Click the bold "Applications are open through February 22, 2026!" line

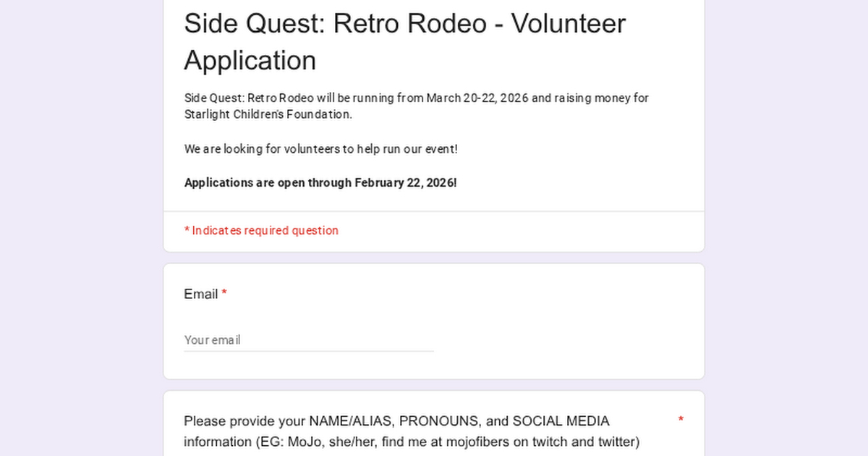click(320, 182)
